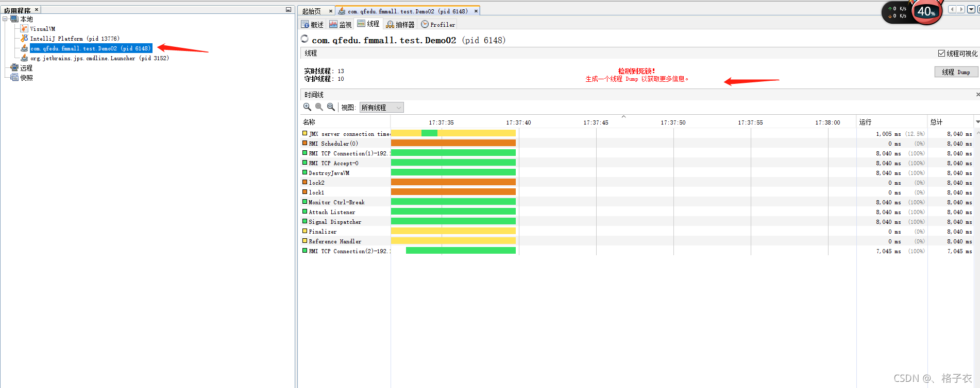Click the yellow timeline bar for Finalizer
This screenshot has height=388, width=980.
453,231
